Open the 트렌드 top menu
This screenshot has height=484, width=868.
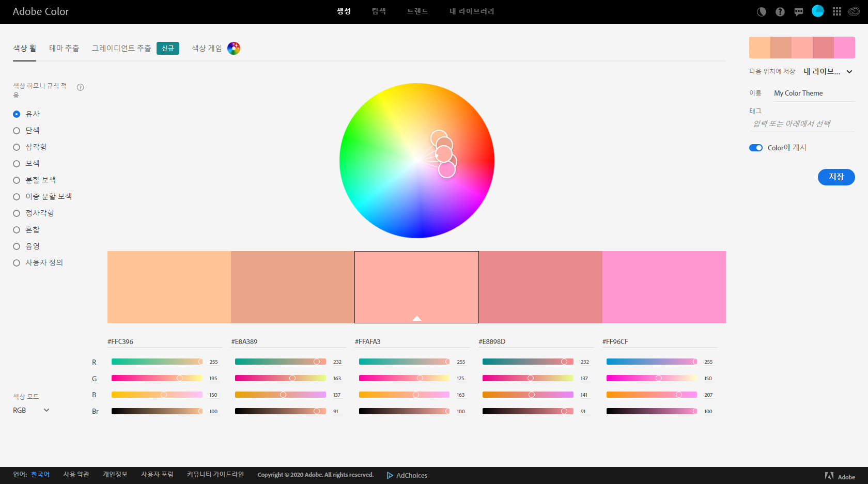click(x=417, y=11)
